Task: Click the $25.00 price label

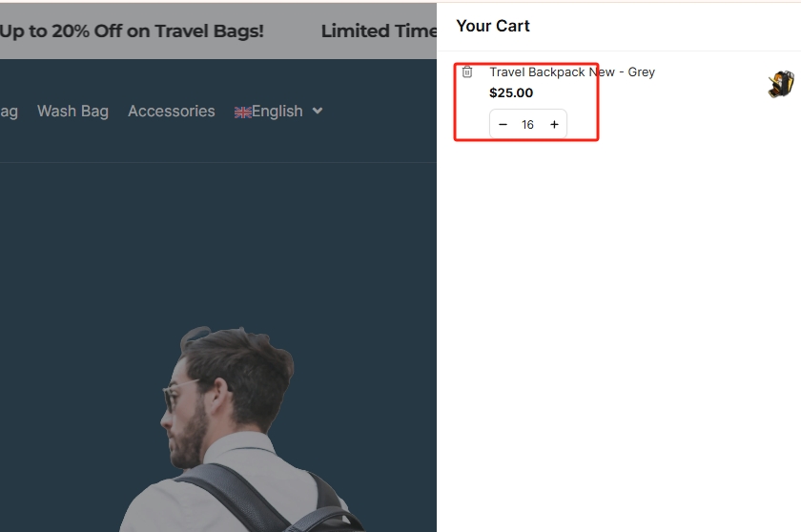Action: click(x=511, y=92)
